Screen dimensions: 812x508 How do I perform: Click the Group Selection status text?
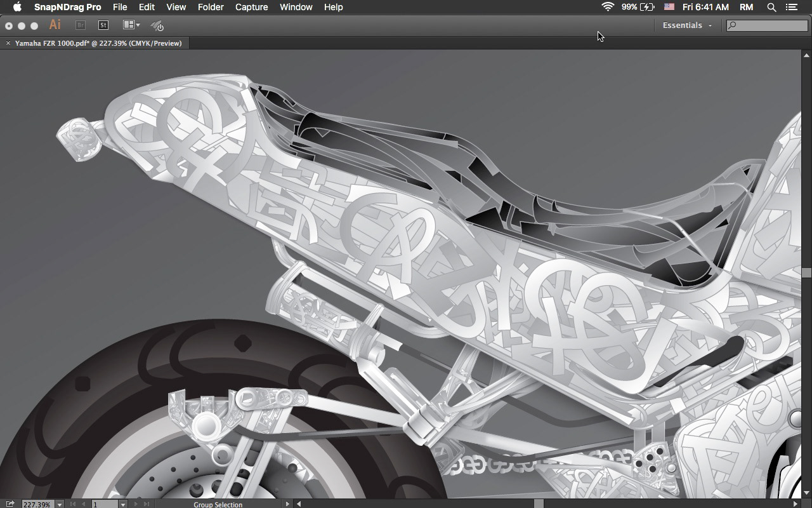[218, 505]
